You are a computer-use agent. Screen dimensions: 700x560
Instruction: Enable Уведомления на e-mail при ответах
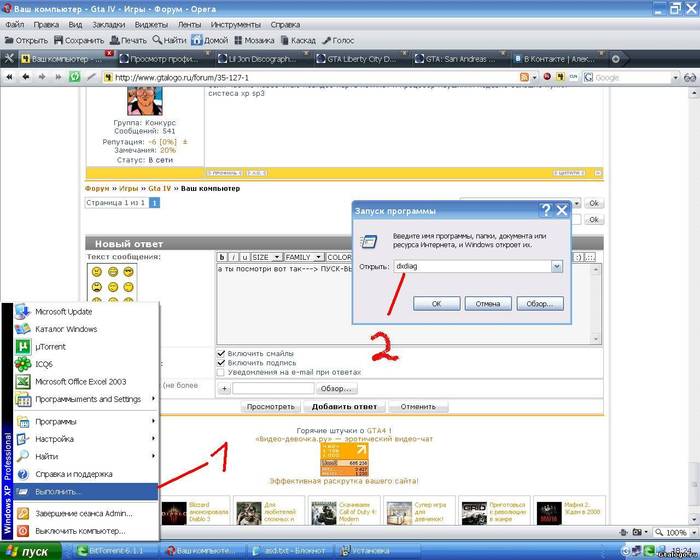(x=221, y=373)
